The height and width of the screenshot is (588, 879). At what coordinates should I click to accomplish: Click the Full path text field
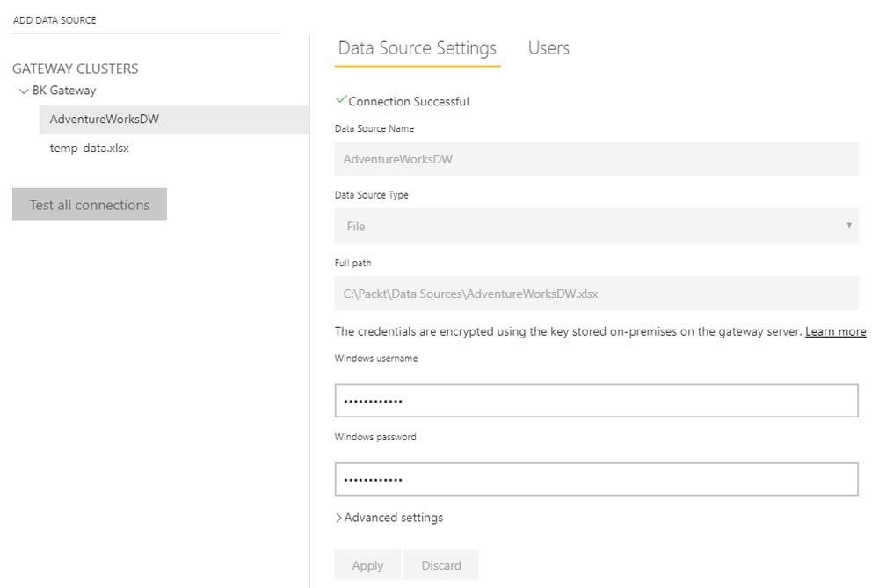coord(596,294)
